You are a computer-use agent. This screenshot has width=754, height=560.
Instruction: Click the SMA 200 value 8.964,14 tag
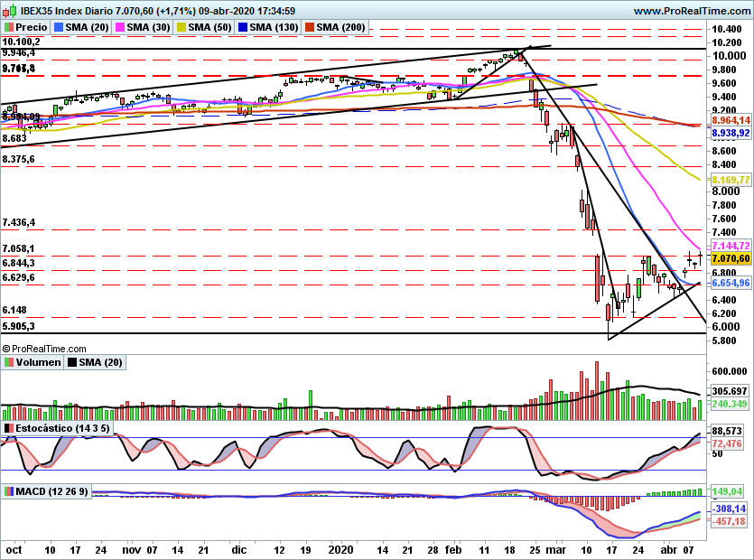(731, 120)
